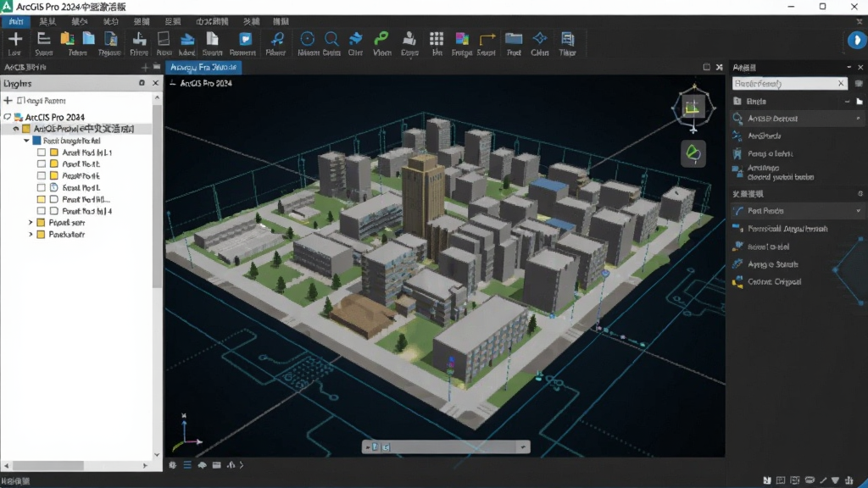Click the blue ribbon-pin tool icon

(277, 39)
